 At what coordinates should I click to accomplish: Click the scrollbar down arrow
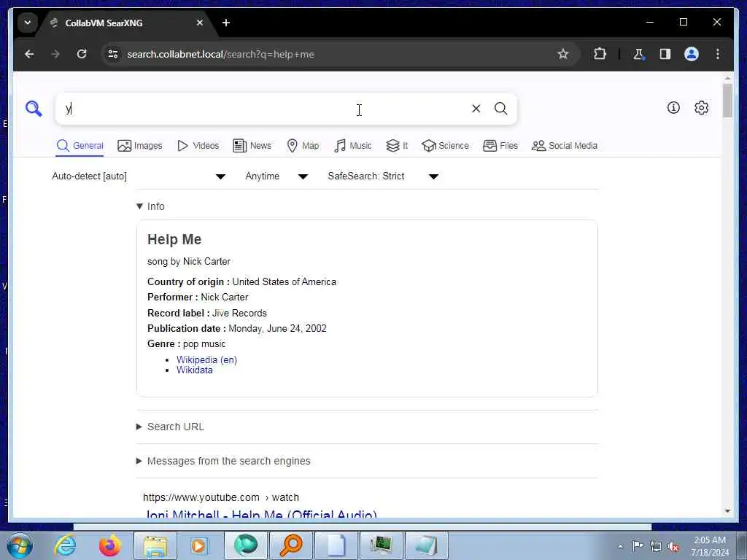[x=727, y=511]
